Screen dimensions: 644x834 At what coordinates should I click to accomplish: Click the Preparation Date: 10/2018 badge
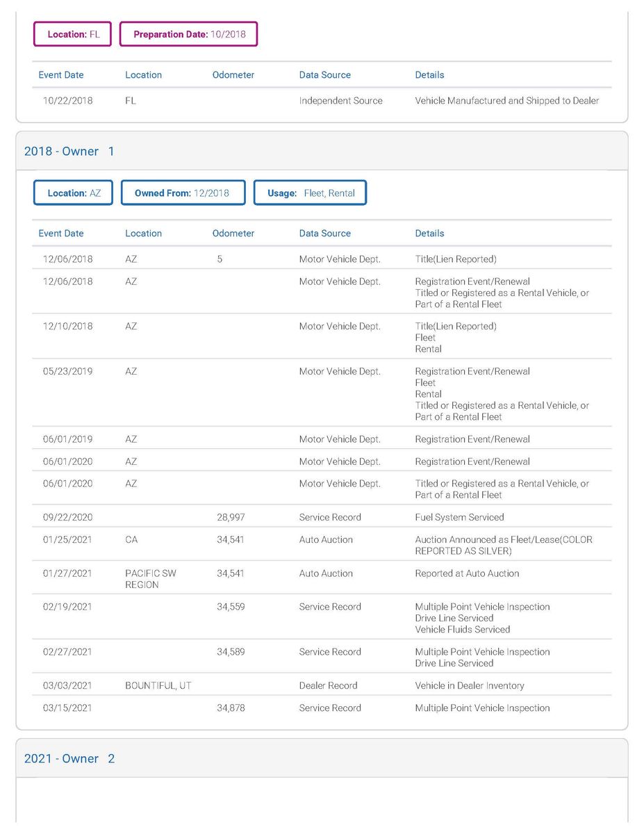coord(188,34)
